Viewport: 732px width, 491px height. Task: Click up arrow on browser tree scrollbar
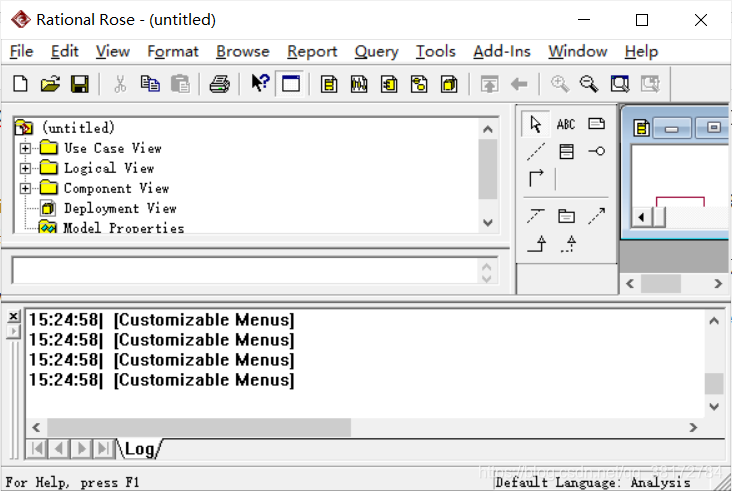(488, 129)
